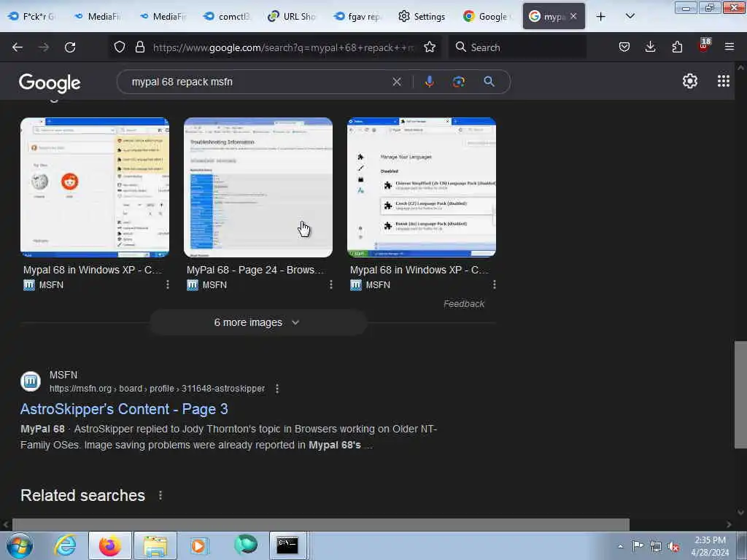Switch to the URL Sho tab

point(292,16)
